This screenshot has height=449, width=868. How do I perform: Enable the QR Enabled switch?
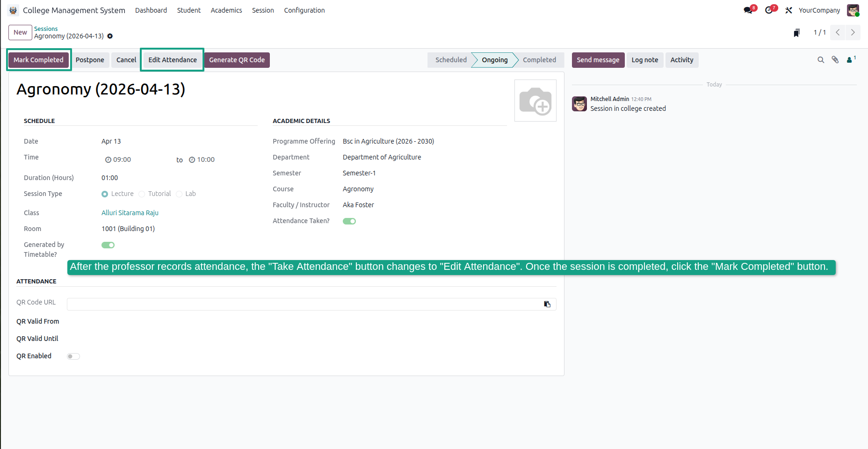pos(73,356)
